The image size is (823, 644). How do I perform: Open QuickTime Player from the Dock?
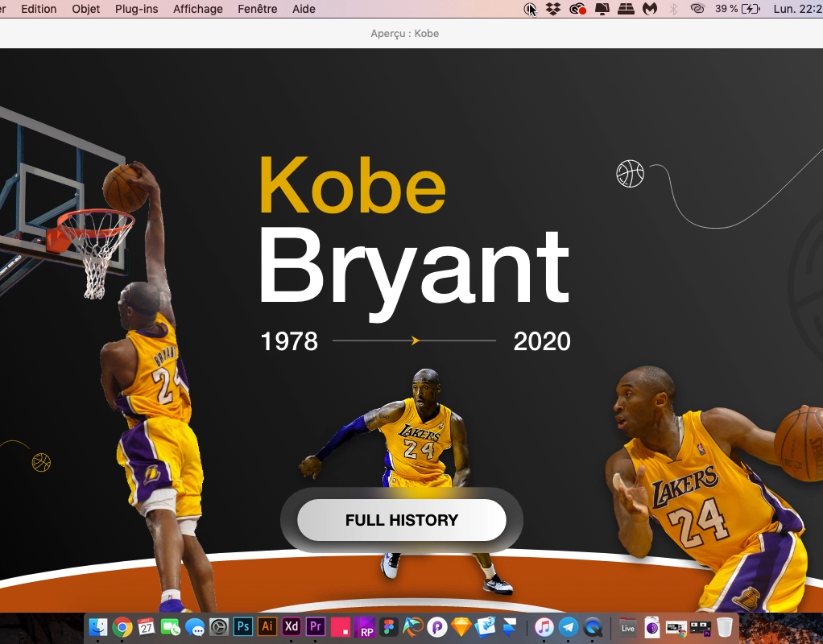[x=592, y=627]
